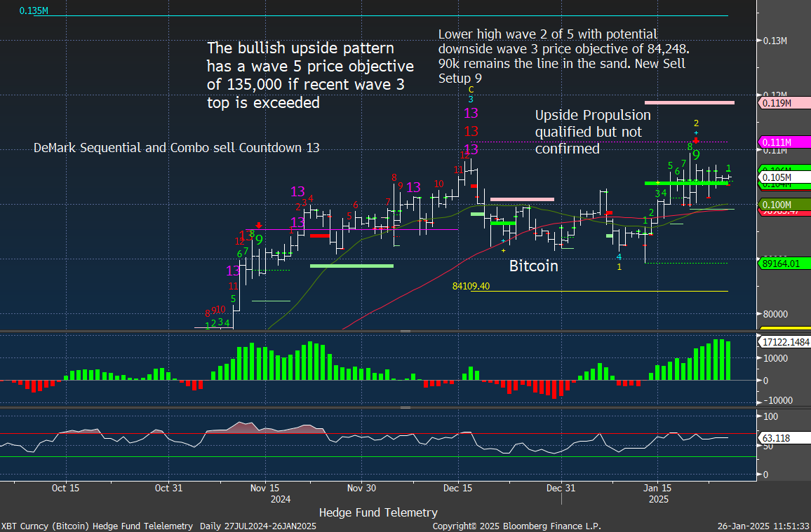Image resolution: width=811 pixels, height=532 pixels.
Task: Click the 2025 year label on the time axis
Action: pos(659,500)
